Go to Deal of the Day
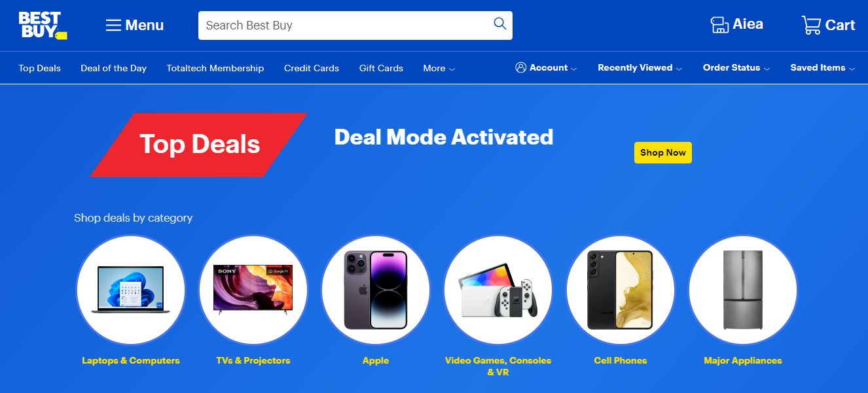This screenshot has height=393, width=868. [x=113, y=68]
